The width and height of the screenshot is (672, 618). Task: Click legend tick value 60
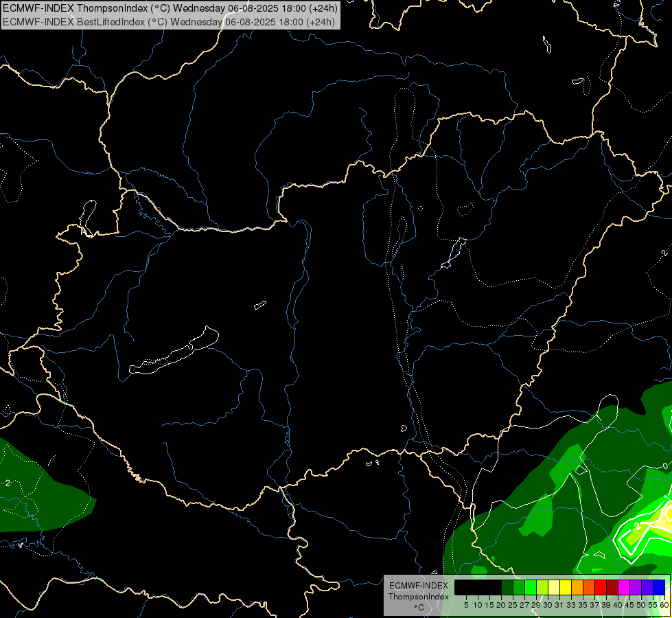(664, 605)
